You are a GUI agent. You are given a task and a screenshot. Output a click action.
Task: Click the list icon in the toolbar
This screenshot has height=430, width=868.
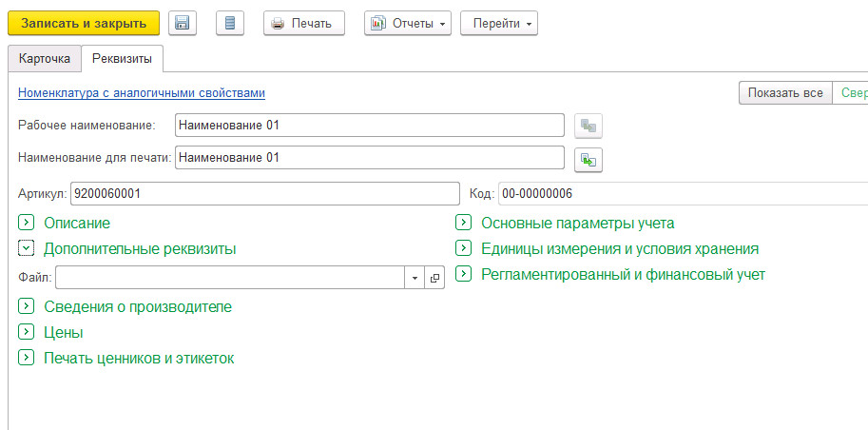point(231,23)
